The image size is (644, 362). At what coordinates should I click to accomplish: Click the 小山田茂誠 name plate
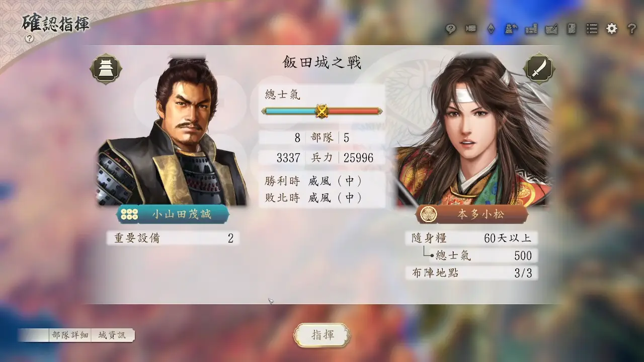pos(173,214)
